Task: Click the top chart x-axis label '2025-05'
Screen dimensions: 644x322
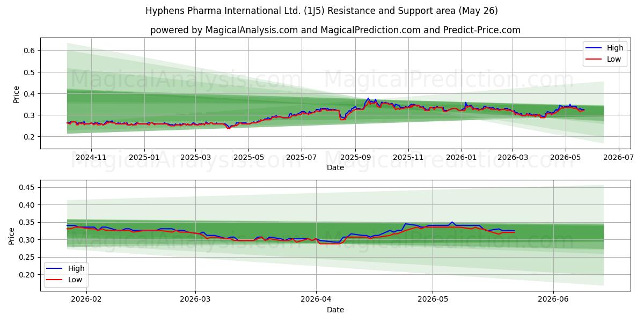Action: 248,158
